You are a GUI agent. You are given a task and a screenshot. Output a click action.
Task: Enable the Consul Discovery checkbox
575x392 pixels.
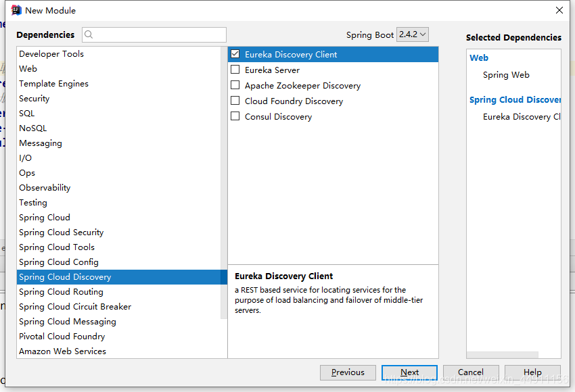click(235, 116)
